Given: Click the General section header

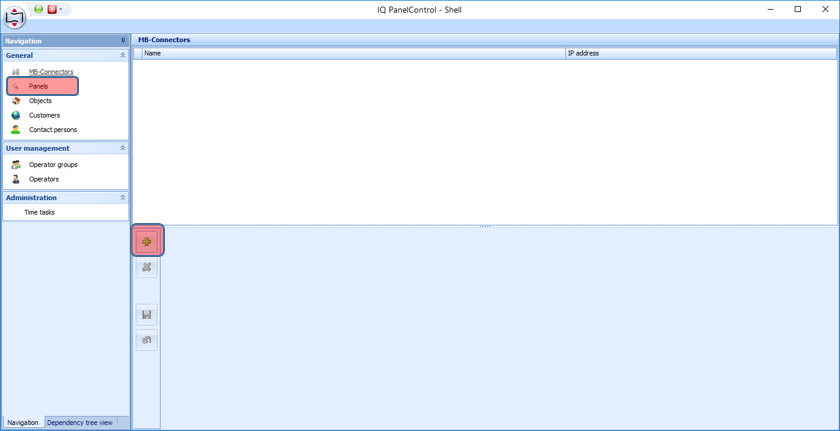Looking at the screenshot, I should click(x=65, y=55).
